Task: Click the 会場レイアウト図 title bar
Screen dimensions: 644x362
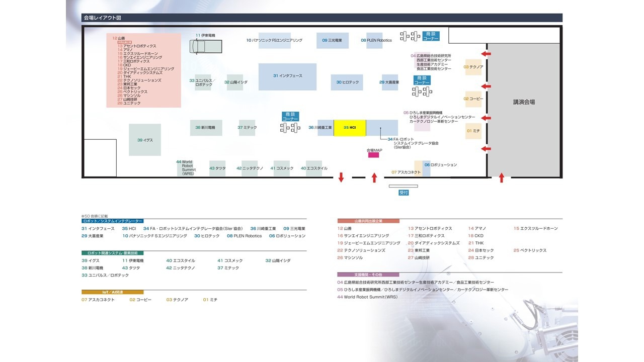Action: point(322,18)
